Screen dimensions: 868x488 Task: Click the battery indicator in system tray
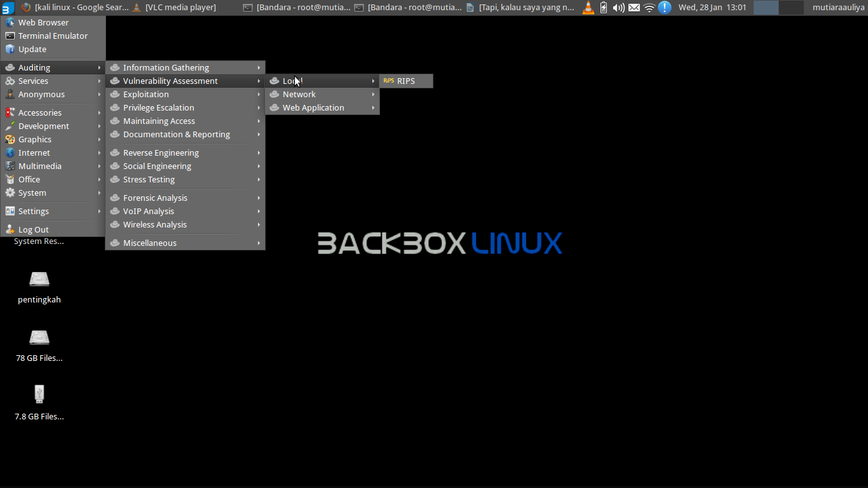tap(602, 7)
